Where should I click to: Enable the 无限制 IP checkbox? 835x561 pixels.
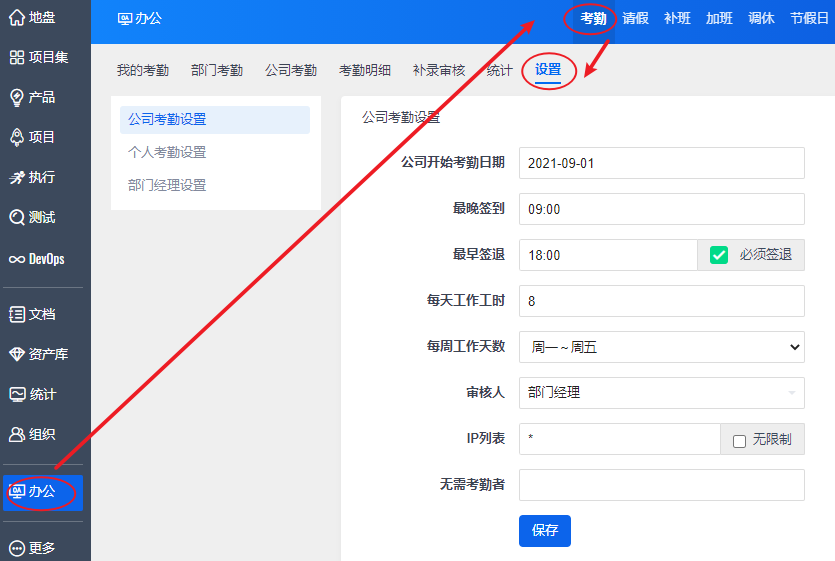pyautogui.click(x=740, y=440)
